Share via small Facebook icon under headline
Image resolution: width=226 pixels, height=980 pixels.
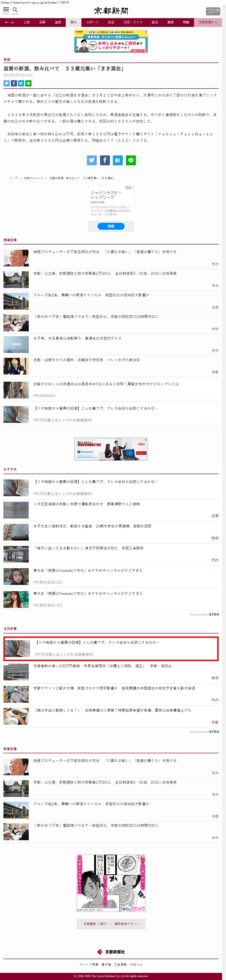14,83
